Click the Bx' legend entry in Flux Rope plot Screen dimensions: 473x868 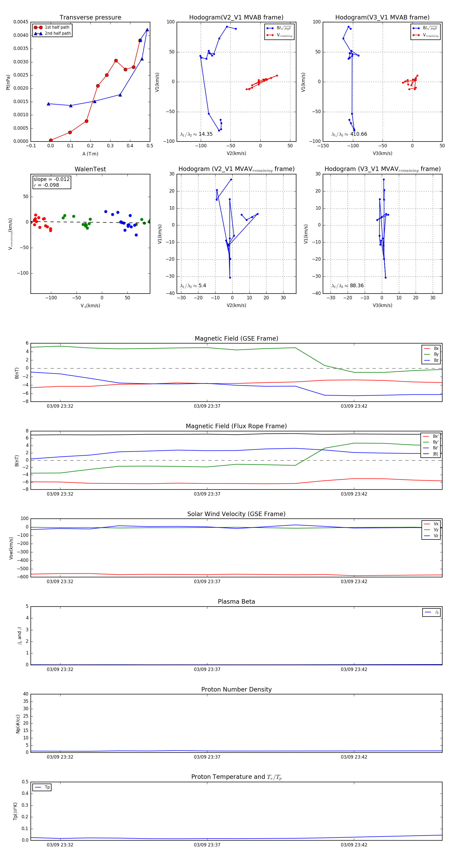tap(431, 436)
